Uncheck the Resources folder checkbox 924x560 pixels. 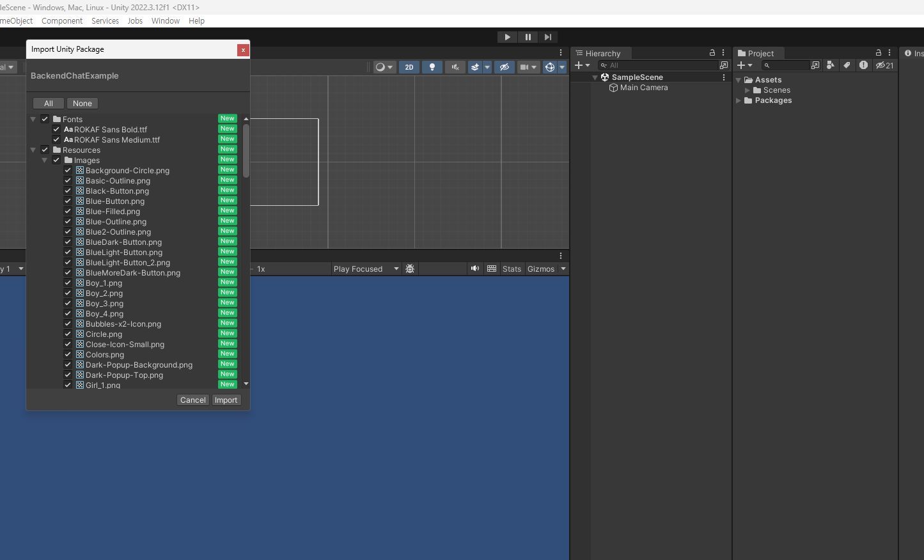pyautogui.click(x=45, y=150)
